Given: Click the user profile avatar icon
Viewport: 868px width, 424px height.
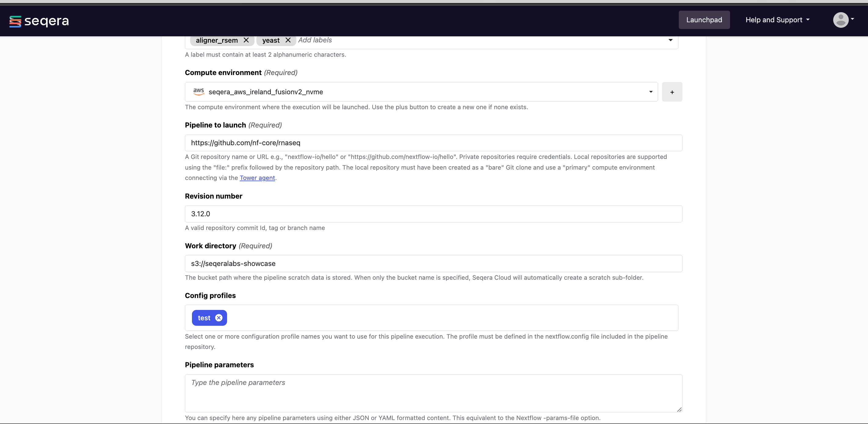Looking at the screenshot, I should point(840,20).
